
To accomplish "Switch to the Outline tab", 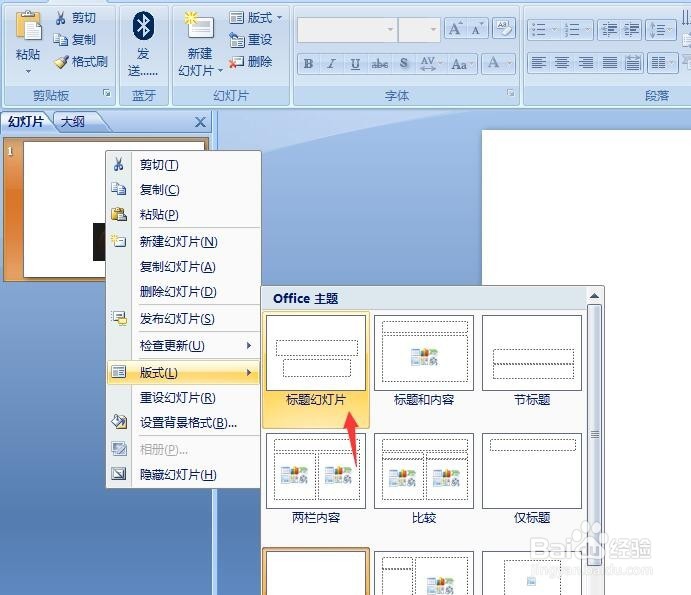I will click(x=73, y=122).
